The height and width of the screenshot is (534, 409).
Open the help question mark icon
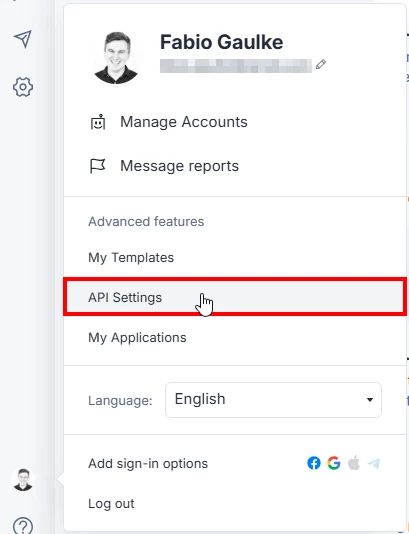(23, 527)
